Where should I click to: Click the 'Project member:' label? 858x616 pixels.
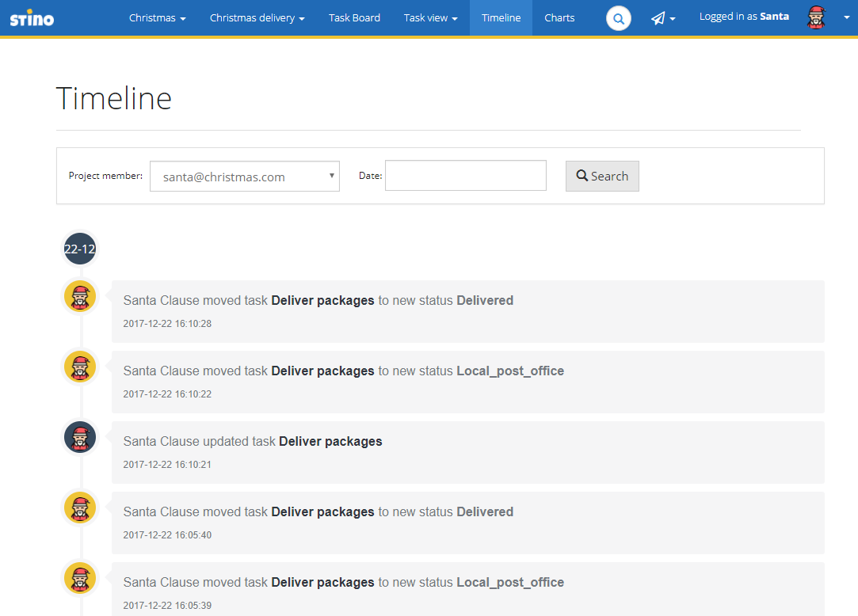(x=105, y=176)
